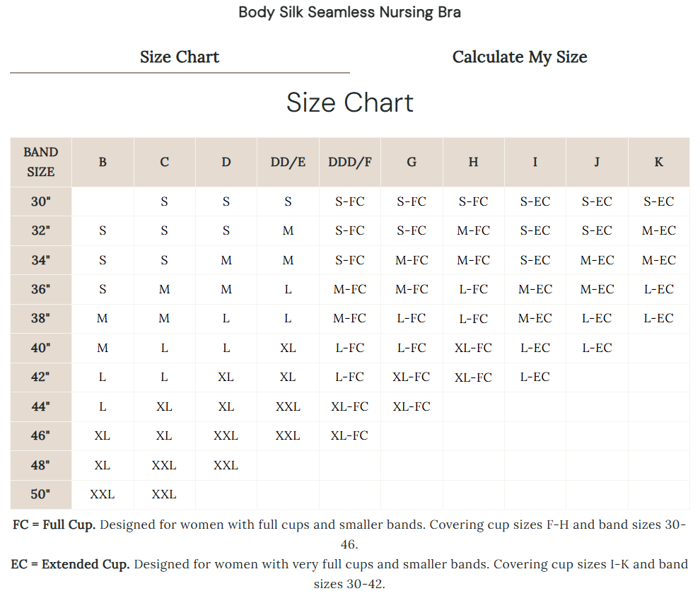Click the Body Silk Seamless Nursing Bra title

(x=349, y=12)
